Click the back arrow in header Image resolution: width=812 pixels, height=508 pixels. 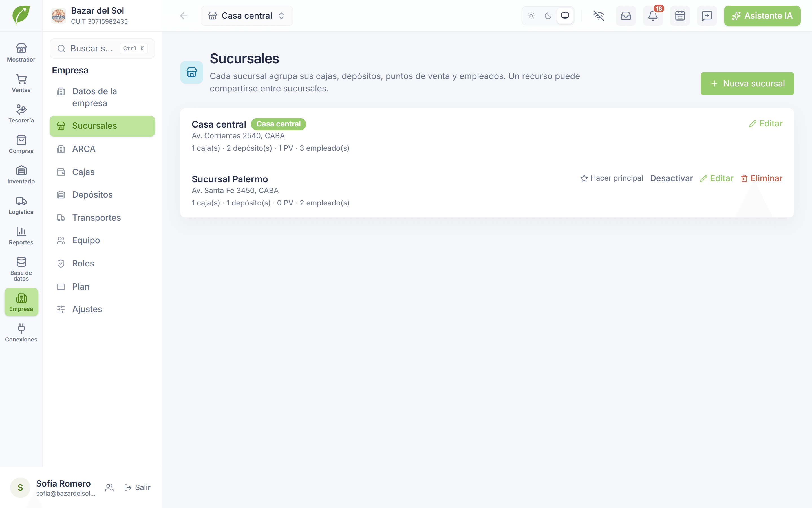point(184,16)
